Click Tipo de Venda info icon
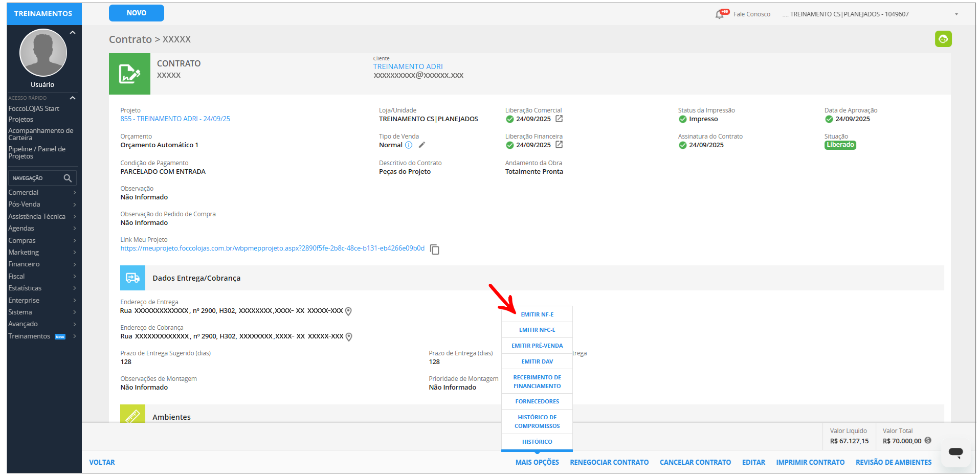980x476 pixels. (x=409, y=145)
